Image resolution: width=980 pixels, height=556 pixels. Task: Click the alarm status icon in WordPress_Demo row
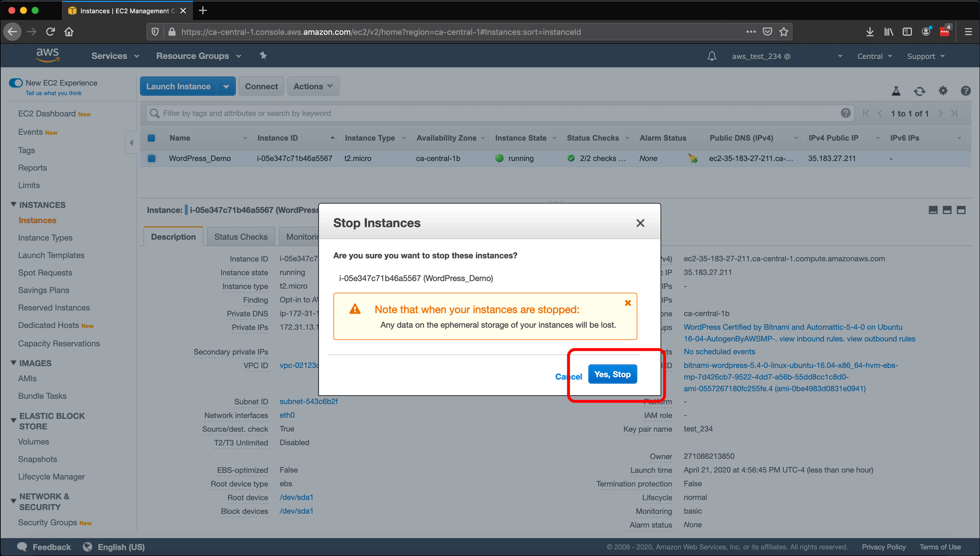click(693, 158)
